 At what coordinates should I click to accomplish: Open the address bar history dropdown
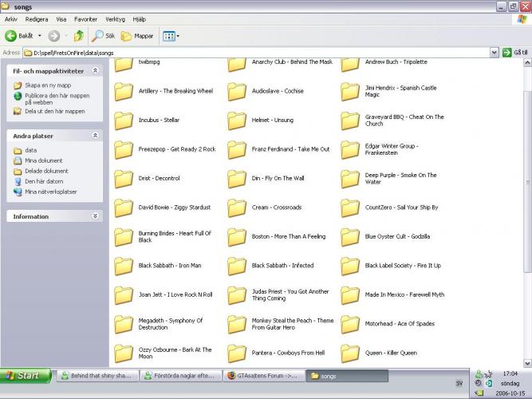495,53
